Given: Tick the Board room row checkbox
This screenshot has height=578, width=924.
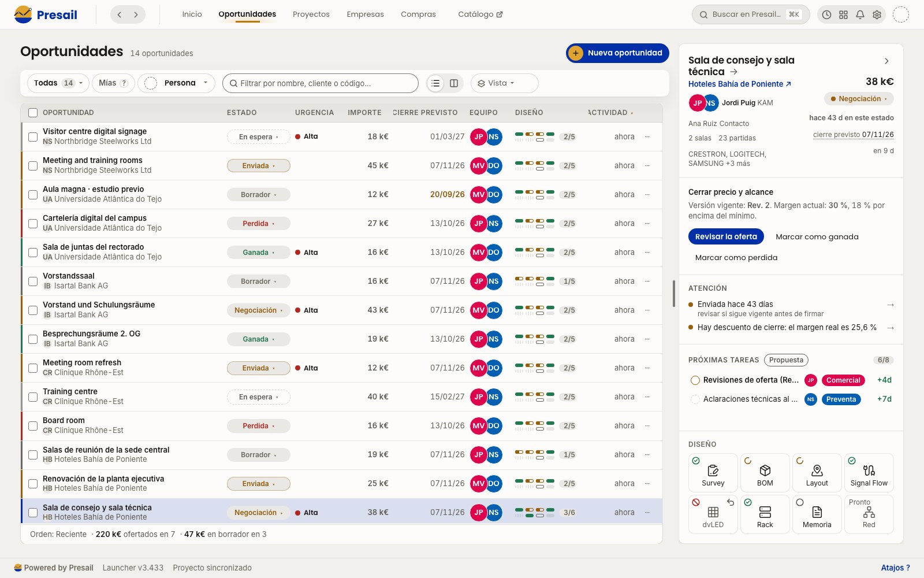Looking at the screenshot, I should [x=33, y=426].
